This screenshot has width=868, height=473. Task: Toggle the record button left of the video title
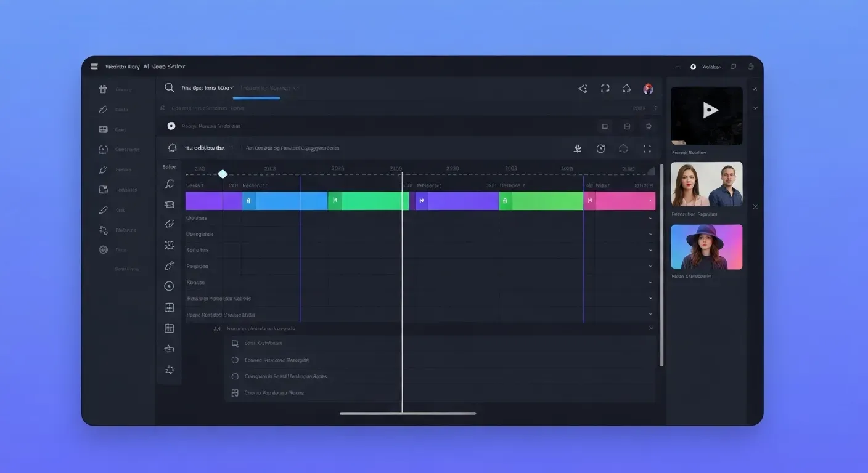171,126
